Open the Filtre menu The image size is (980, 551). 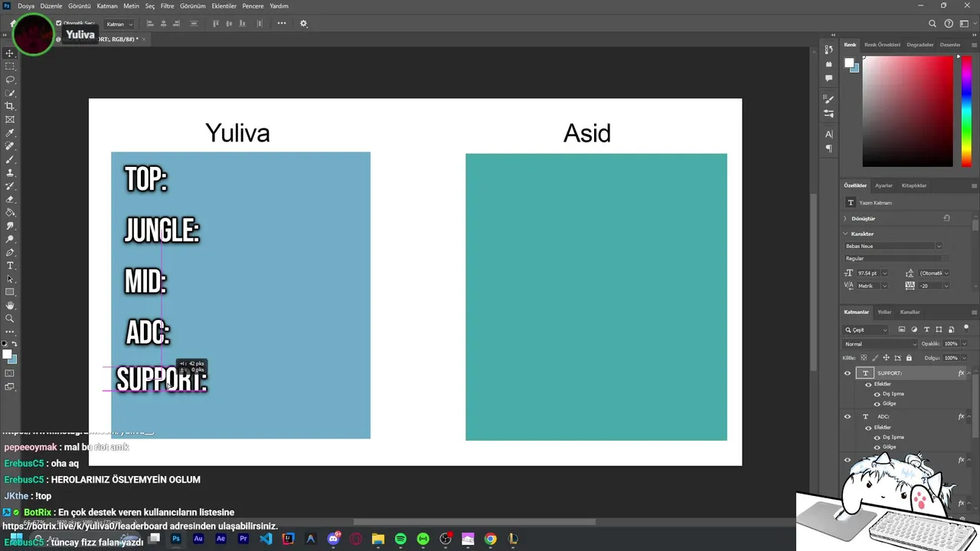tap(167, 6)
